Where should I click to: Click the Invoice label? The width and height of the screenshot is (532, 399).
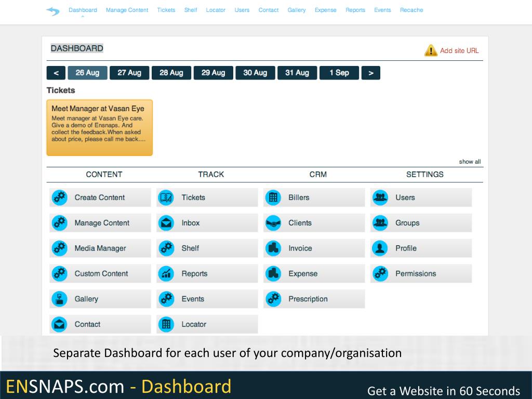300,248
